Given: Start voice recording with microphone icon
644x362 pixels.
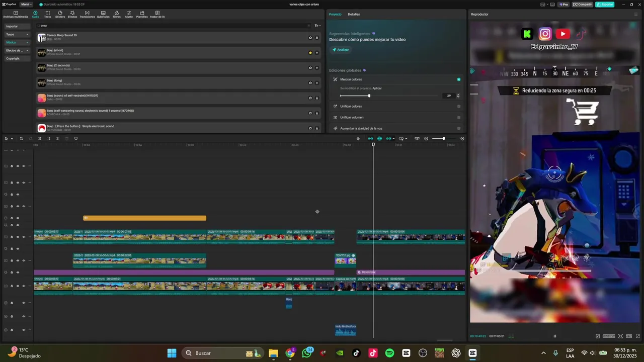Looking at the screenshot, I should click(x=358, y=139).
